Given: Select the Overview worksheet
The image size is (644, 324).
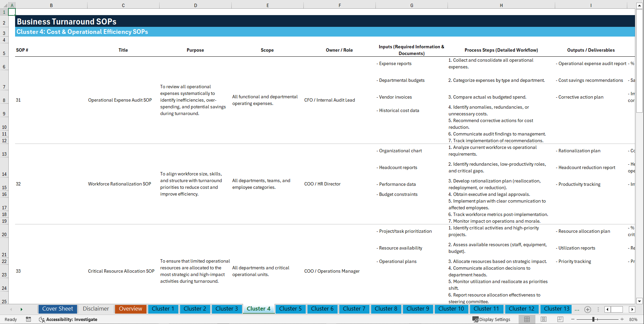Looking at the screenshot, I should 130,309.
